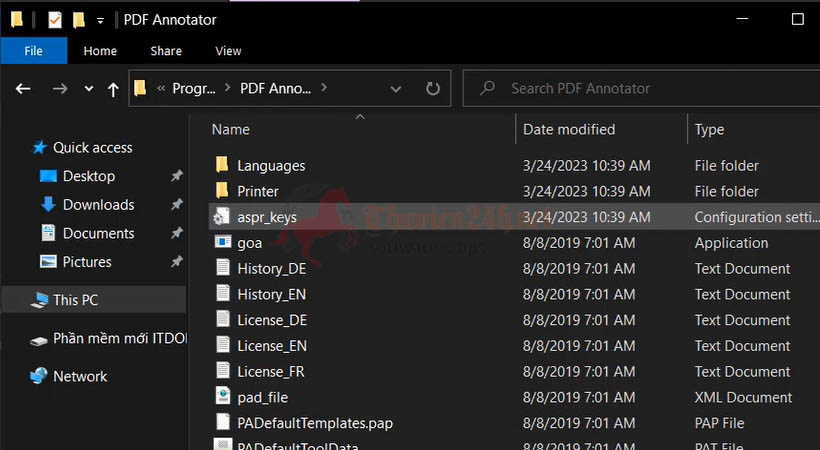The image size is (820, 450).
Task: Click the Printer folder icon
Action: [222, 190]
